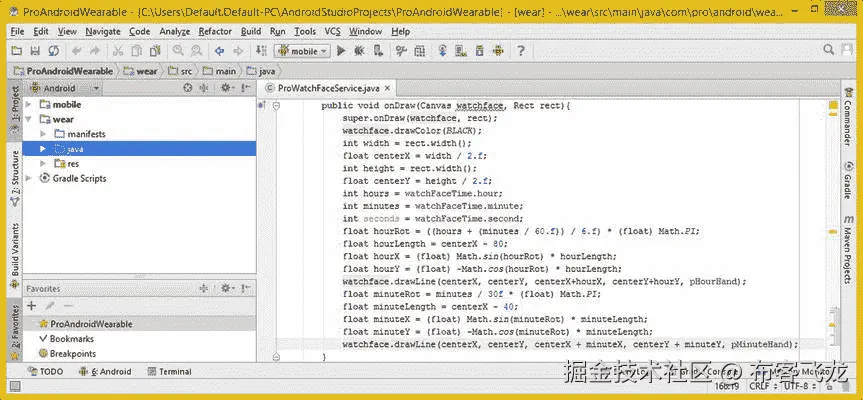Expand the manifests folder
Screen dimensions: 863x400
click(x=43, y=134)
